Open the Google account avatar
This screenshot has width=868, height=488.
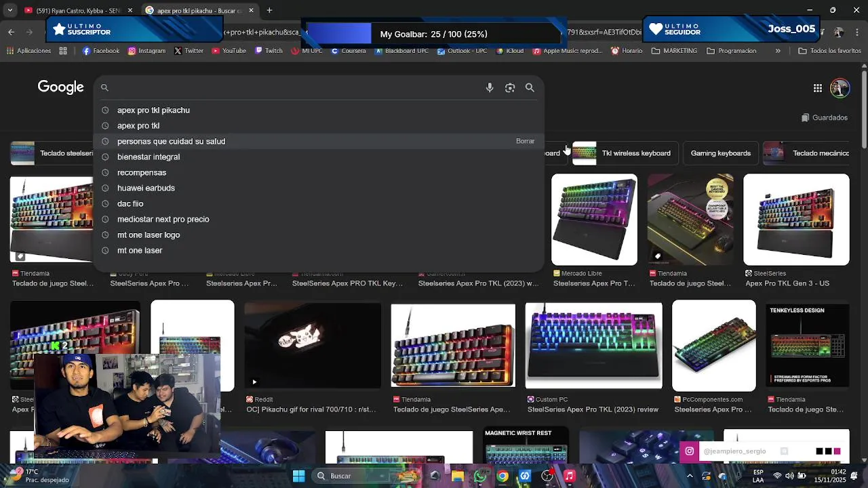[840, 88]
